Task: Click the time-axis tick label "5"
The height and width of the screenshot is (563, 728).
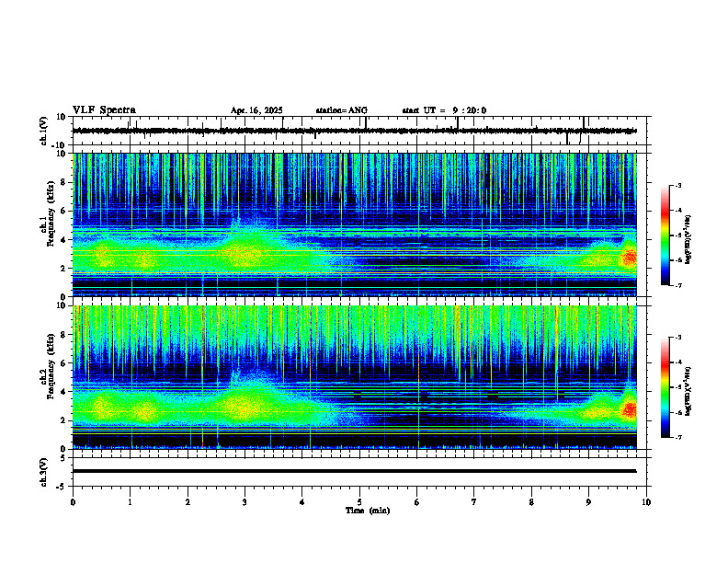Action: point(359,502)
